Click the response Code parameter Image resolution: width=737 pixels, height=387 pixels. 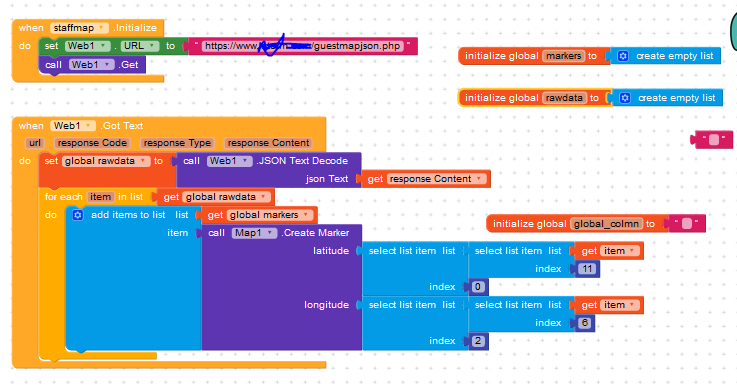coord(92,143)
